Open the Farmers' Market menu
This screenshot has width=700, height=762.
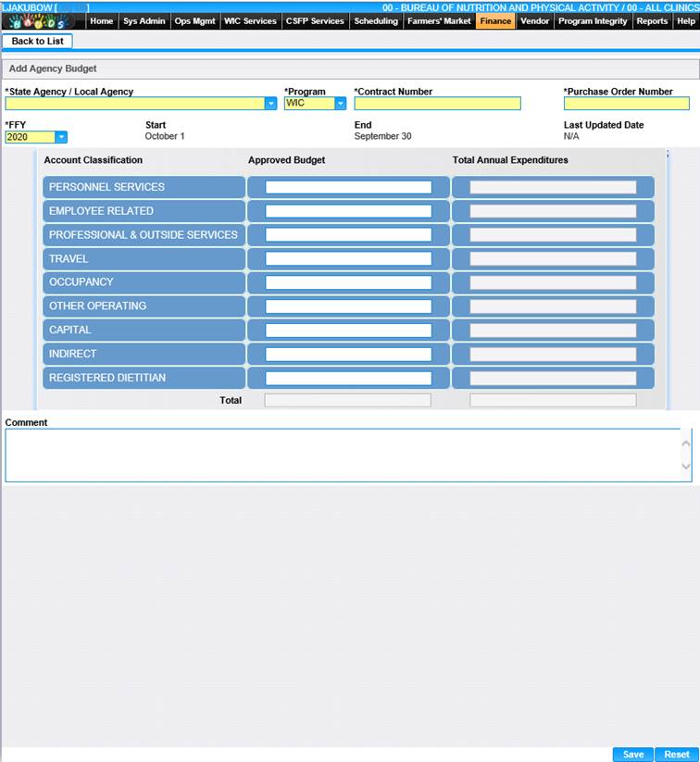click(439, 21)
